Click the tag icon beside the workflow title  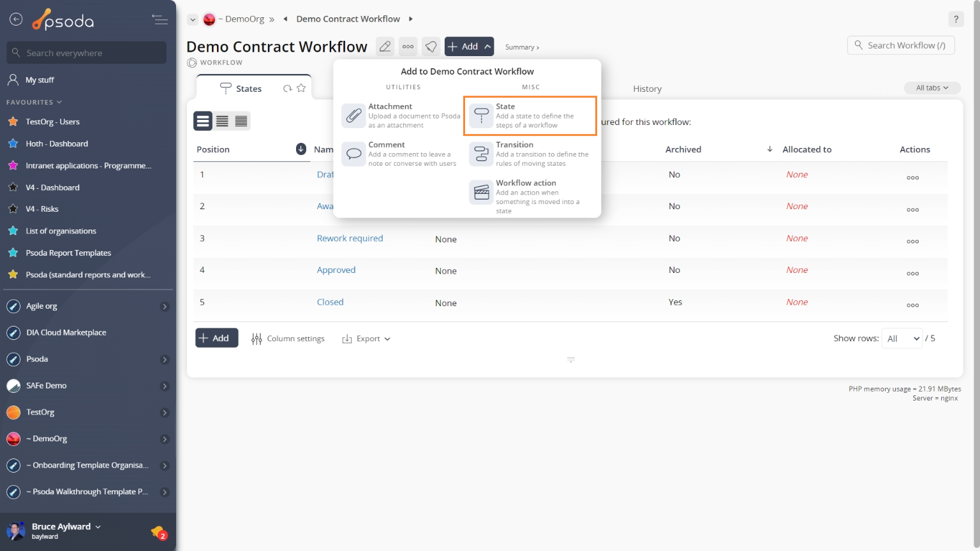click(x=431, y=47)
